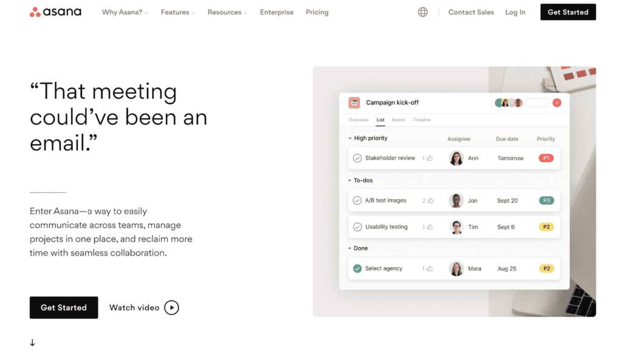Play the Watch video circle icon
The width and height of the screenshot is (622, 364).
coord(171,308)
